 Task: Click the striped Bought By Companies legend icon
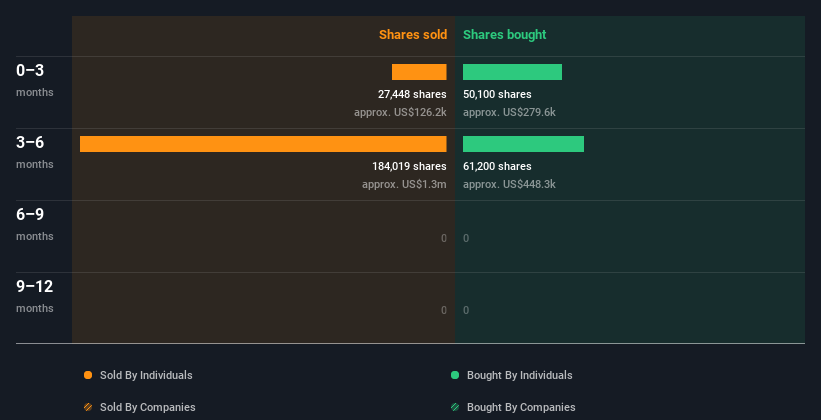[x=455, y=407]
